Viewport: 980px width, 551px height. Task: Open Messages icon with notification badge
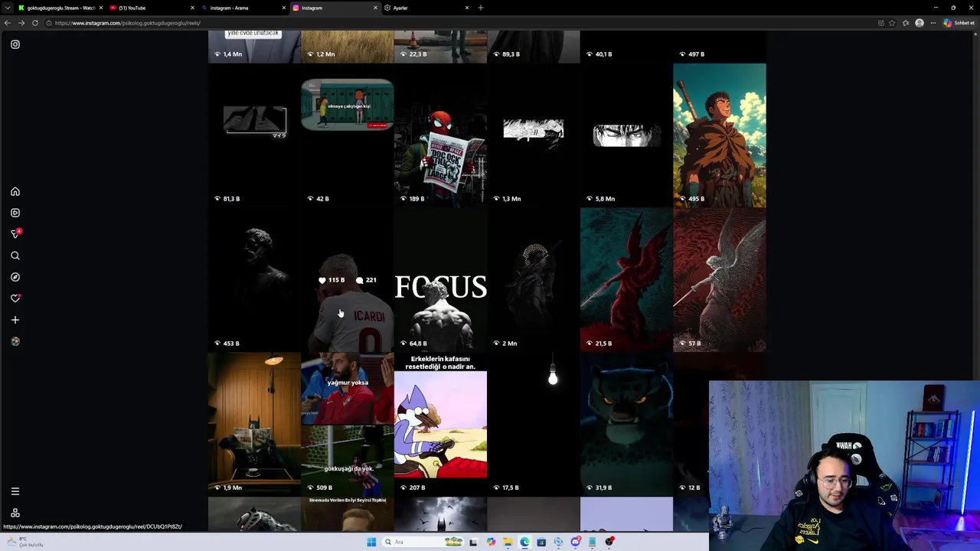tap(15, 233)
